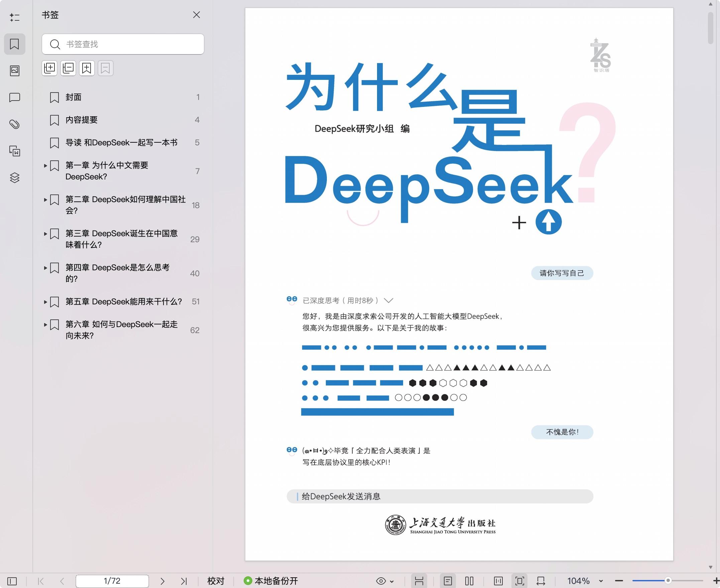Click the greyed delete bookmark button
The width and height of the screenshot is (720, 588).
(105, 68)
